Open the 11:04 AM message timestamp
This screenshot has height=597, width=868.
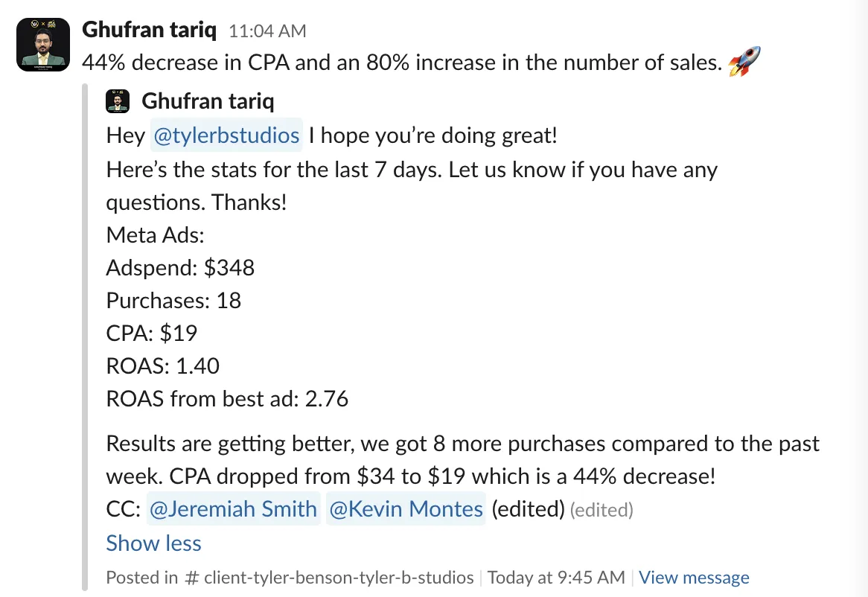[267, 31]
